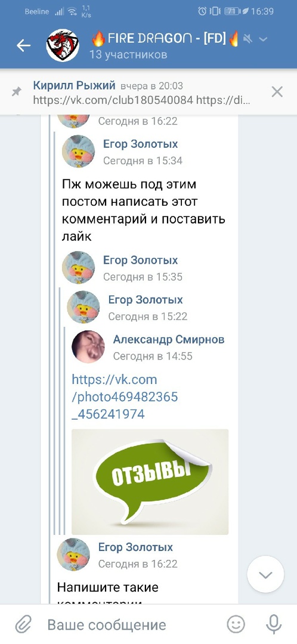Tap the muted speaker icon
The image size is (297, 644).
(247, 39)
